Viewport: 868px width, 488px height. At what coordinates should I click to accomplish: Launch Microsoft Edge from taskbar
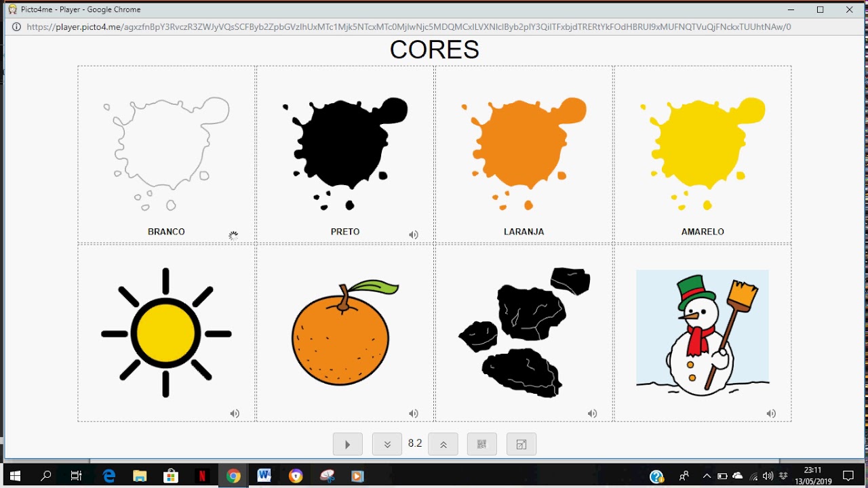point(108,476)
